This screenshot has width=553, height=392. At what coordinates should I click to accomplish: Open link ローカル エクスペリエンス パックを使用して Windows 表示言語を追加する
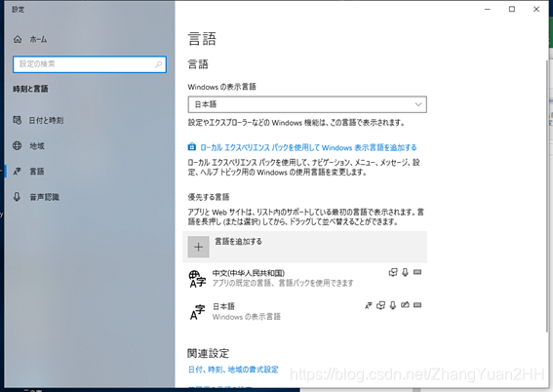[x=308, y=147]
